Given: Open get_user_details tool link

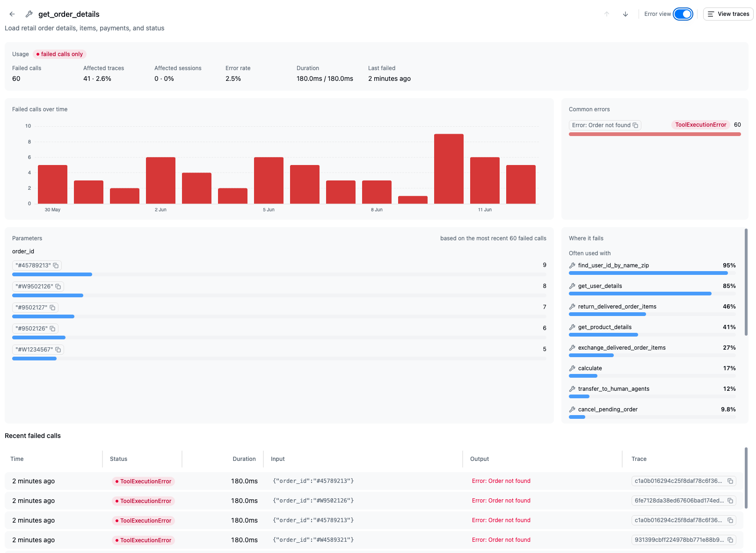Looking at the screenshot, I should tap(600, 286).
